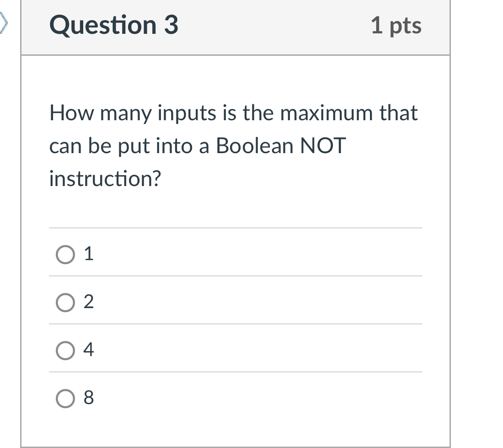Select radio button for answer 1

(64, 255)
